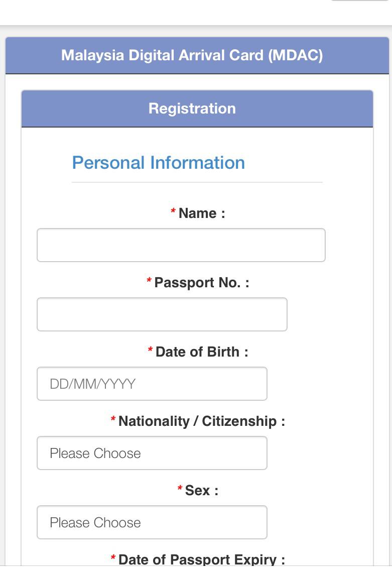
Task: Select the DD/MM/YYYY Date of Birth field
Action: pyautogui.click(x=152, y=384)
